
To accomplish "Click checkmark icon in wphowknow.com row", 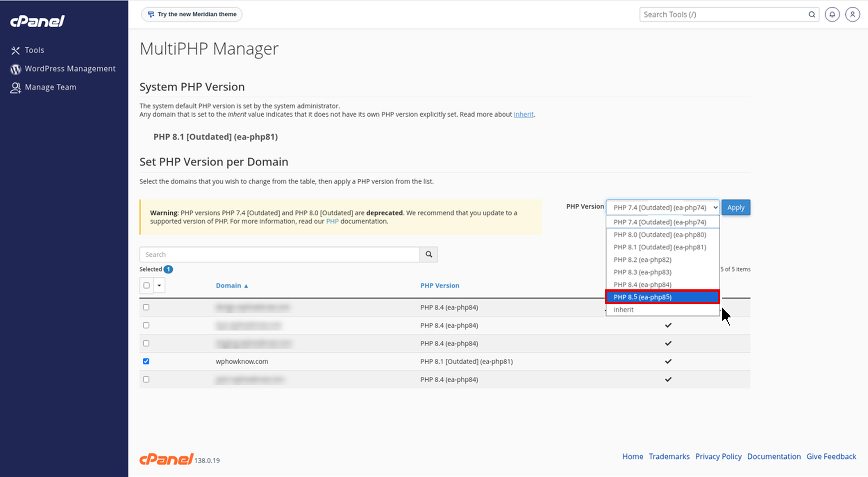I will click(x=668, y=361).
